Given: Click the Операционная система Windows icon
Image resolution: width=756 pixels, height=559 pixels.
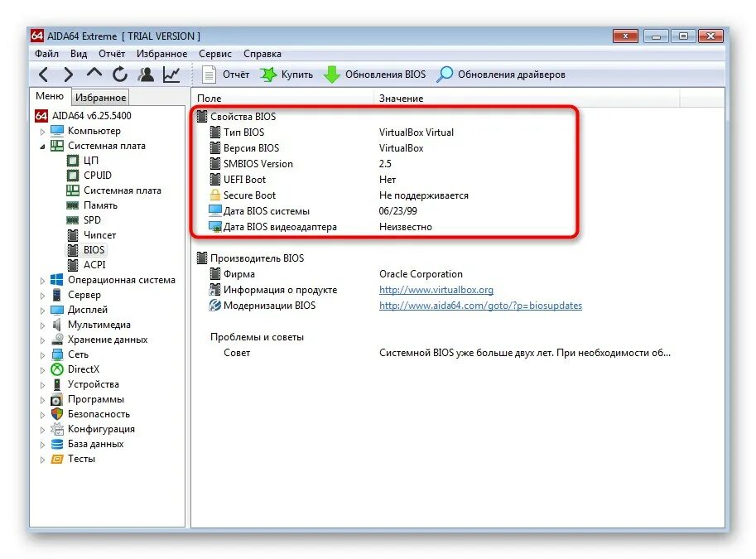Looking at the screenshot, I should click(57, 280).
